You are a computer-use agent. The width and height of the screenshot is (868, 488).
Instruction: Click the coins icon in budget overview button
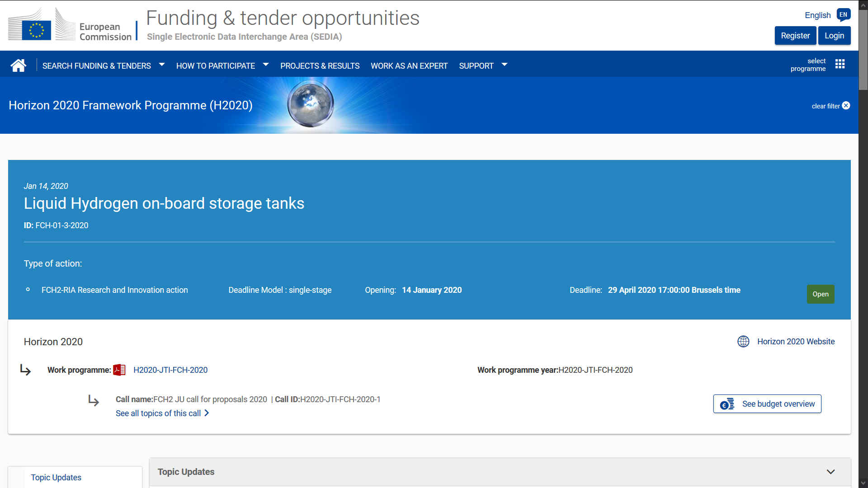coord(727,404)
